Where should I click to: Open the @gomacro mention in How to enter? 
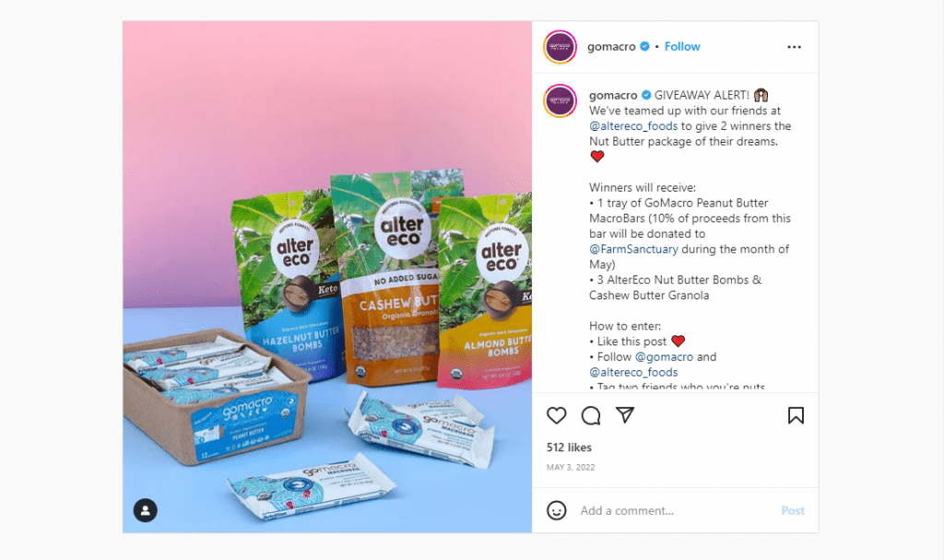[664, 356]
